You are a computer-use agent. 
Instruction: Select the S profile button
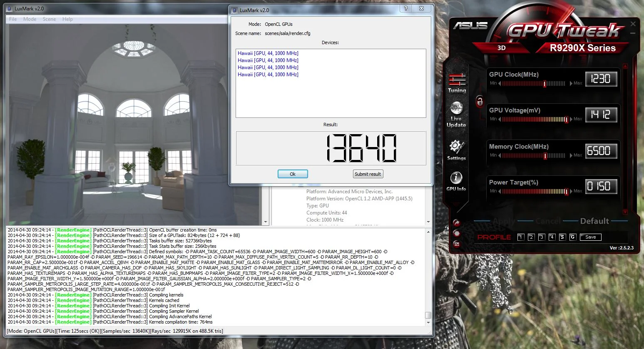[562, 237]
